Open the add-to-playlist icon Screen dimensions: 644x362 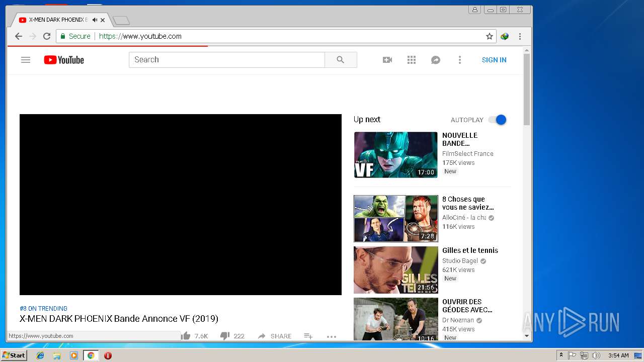[308, 336]
